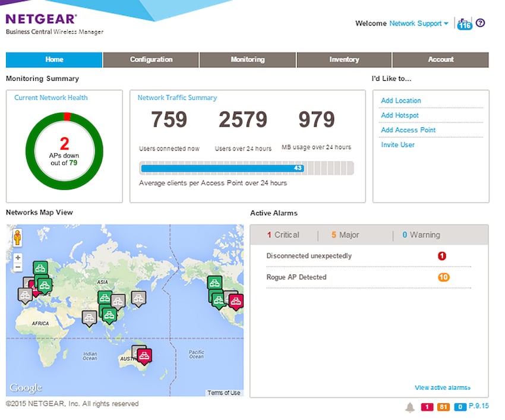Image resolution: width=505 pixels, height=420 pixels.
Task: Click the alarm bell icon in footer
Action: [410, 408]
